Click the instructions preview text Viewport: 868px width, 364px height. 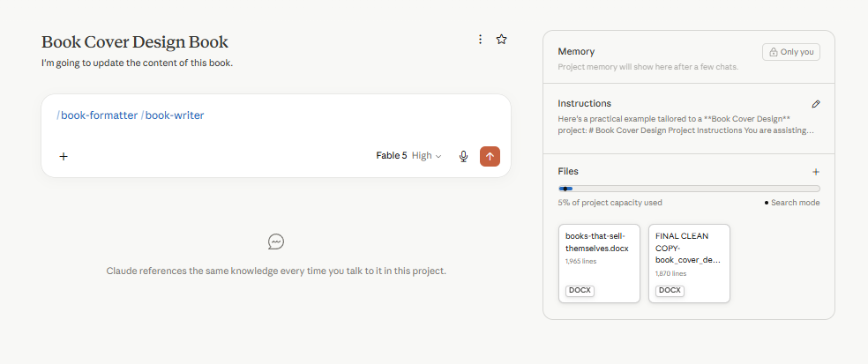tap(686, 125)
